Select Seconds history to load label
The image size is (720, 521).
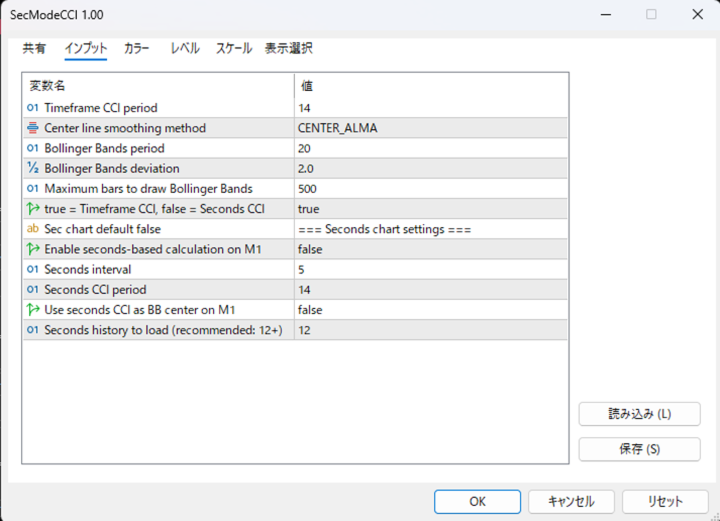pos(163,330)
